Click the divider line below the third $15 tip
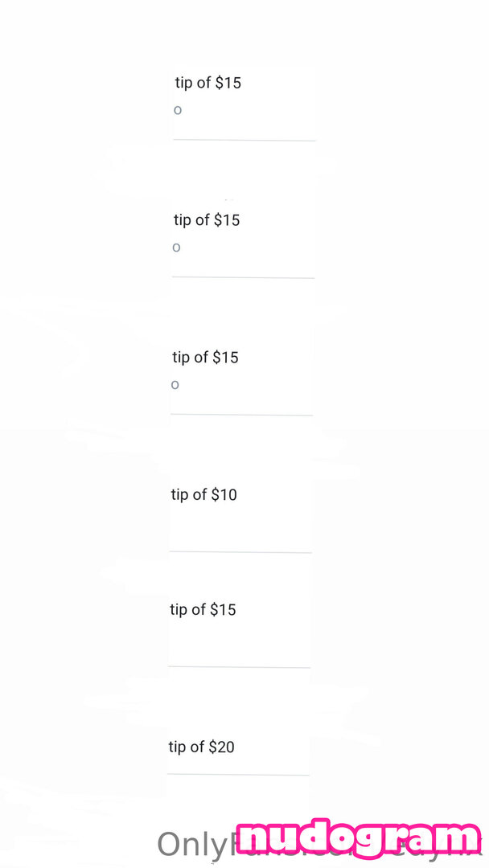Image resolution: width=489 pixels, height=868 pixels. (x=241, y=416)
